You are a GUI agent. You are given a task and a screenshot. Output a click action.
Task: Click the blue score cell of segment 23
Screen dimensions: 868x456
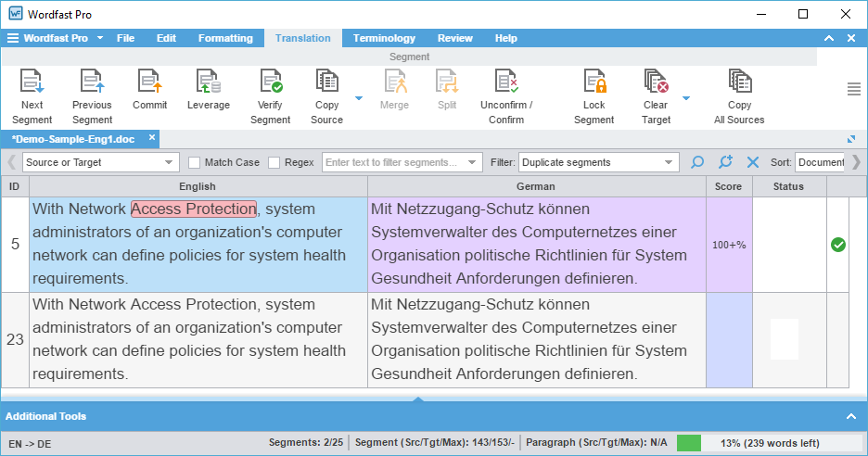pos(729,340)
